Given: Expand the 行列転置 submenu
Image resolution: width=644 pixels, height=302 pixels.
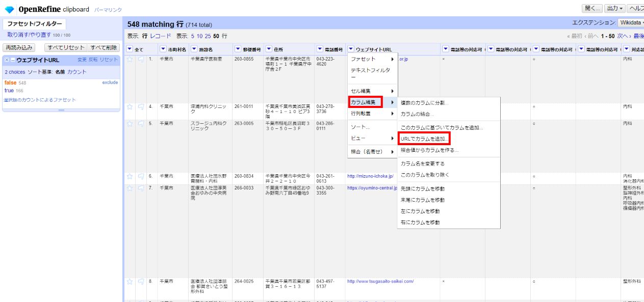Looking at the screenshot, I should pyautogui.click(x=372, y=114).
